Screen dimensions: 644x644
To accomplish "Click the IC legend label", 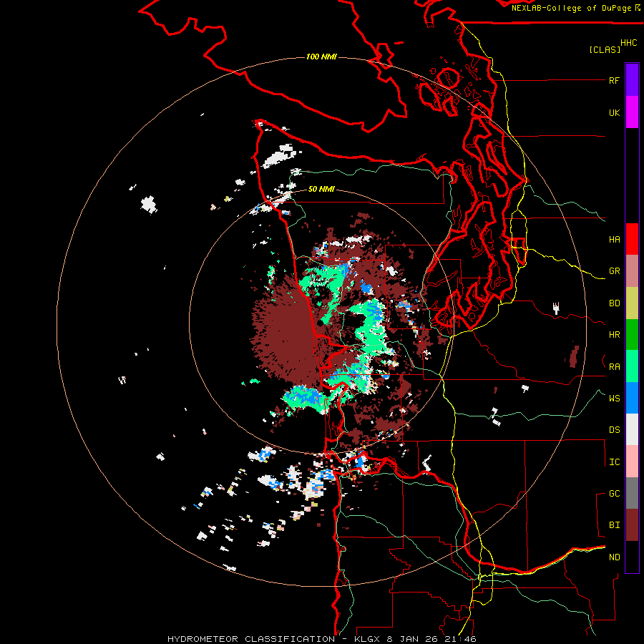I will pyautogui.click(x=614, y=462).
